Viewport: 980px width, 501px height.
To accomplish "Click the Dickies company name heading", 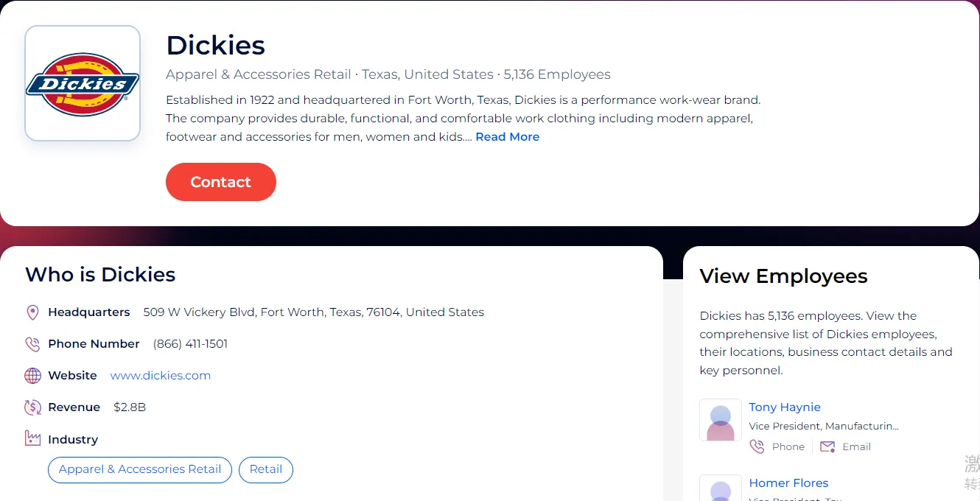I will (x=215, y=46).
